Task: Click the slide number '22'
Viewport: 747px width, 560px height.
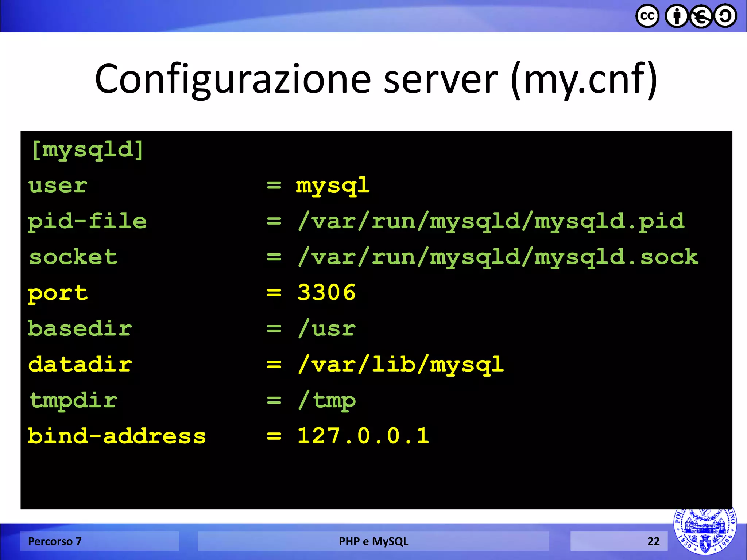Action: pyautogui.click(x=653, y=541)
